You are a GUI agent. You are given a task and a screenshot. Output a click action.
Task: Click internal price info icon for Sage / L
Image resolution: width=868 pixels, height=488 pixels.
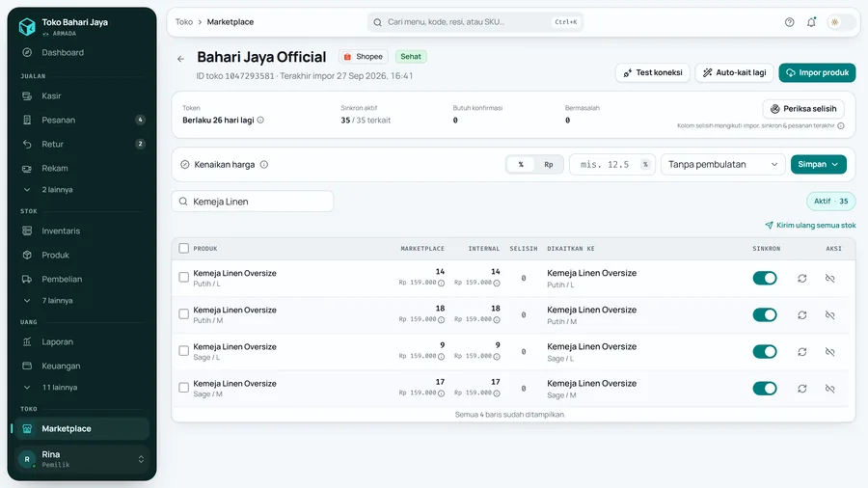(497, 356)
